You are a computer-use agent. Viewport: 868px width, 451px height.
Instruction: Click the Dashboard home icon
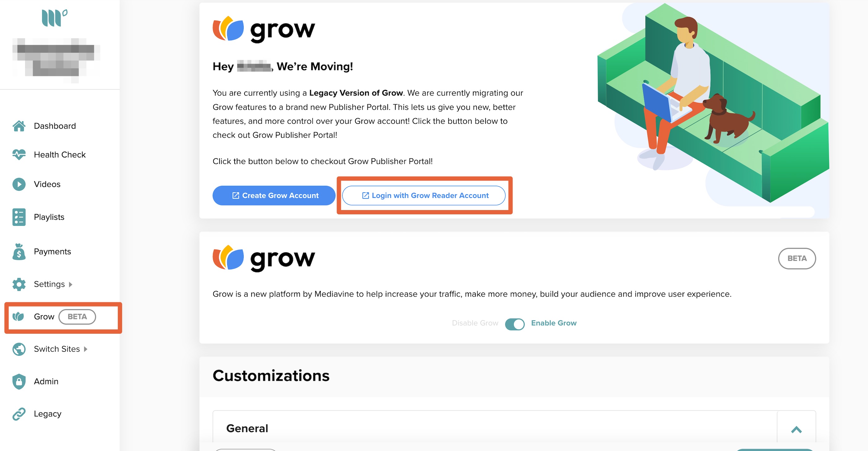coord(19,126)
